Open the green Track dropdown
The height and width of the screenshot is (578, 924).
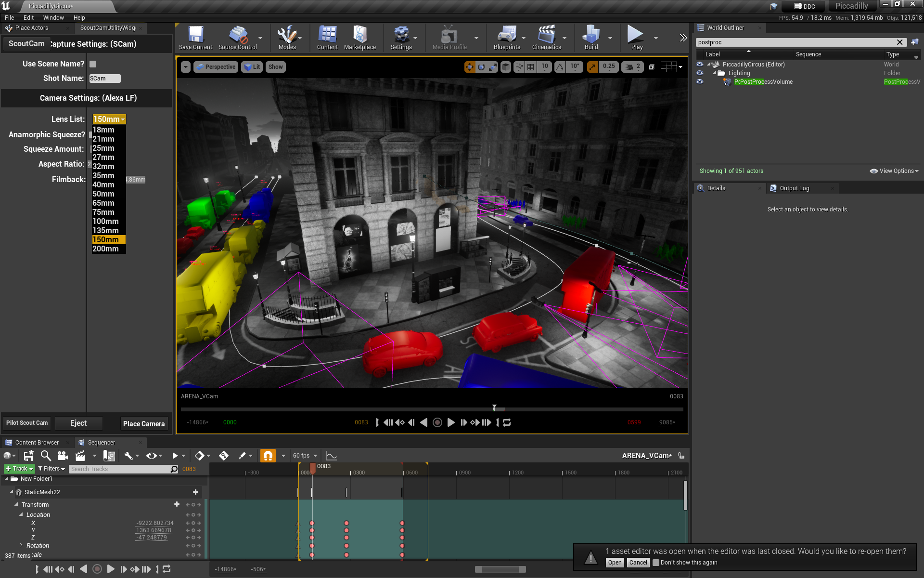19,469
